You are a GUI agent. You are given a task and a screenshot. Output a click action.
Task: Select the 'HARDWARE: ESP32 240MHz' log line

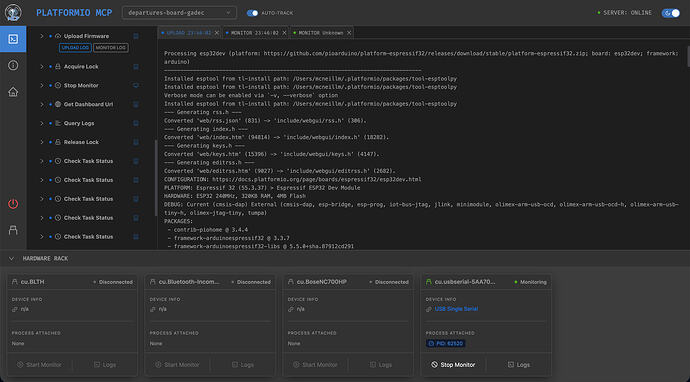coord(235,196)
